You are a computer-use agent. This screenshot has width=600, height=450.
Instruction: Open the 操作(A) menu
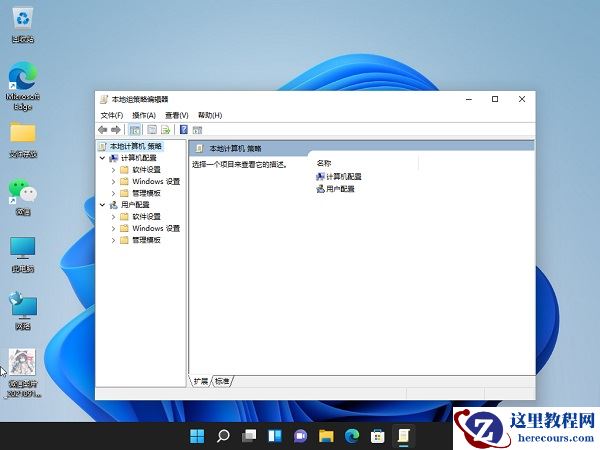[x=144, y=115]
